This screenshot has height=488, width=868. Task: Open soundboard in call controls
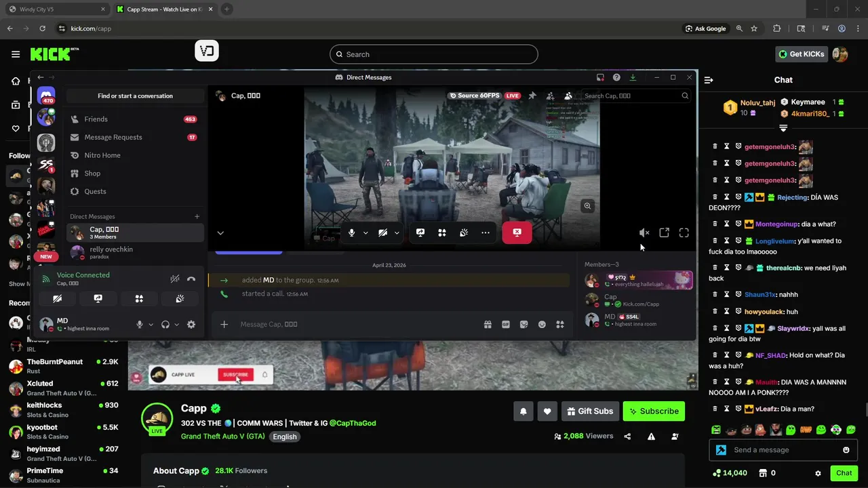click(x=464, y=232)
